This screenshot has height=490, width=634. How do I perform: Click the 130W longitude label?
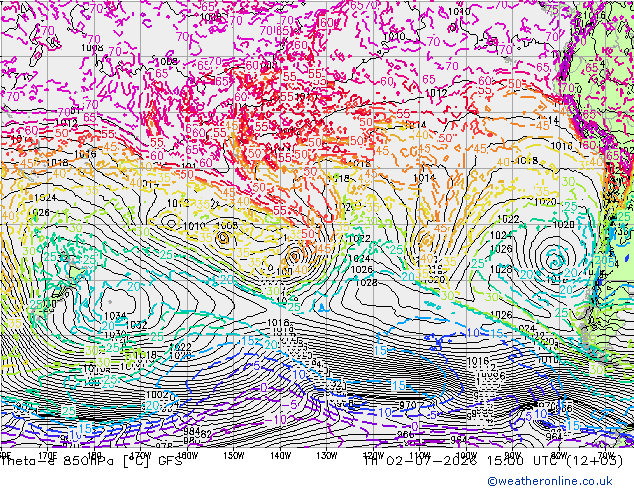pos(327,456)
